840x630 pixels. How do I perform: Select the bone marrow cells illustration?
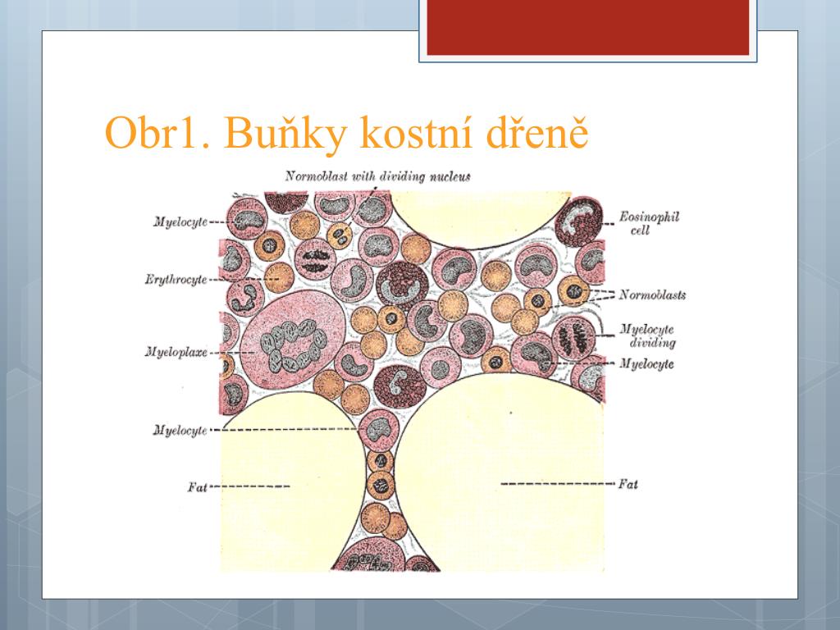click(x=415, y=371)
